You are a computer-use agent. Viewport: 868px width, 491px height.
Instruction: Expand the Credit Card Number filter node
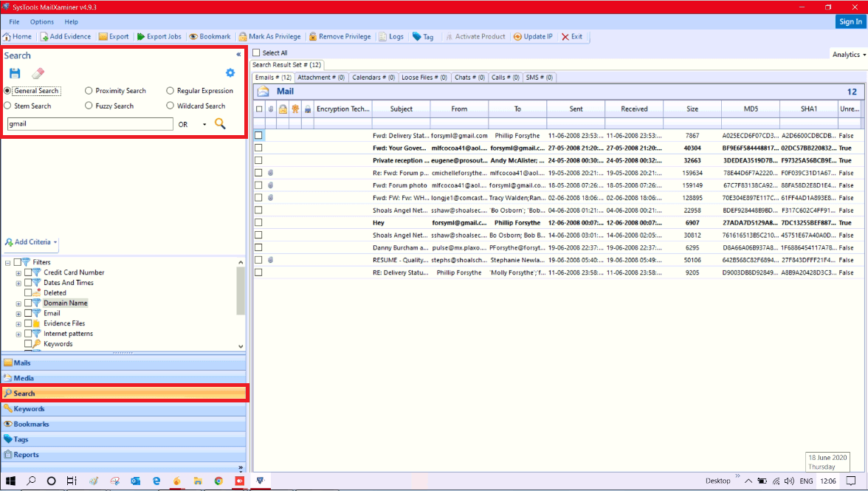18,273
